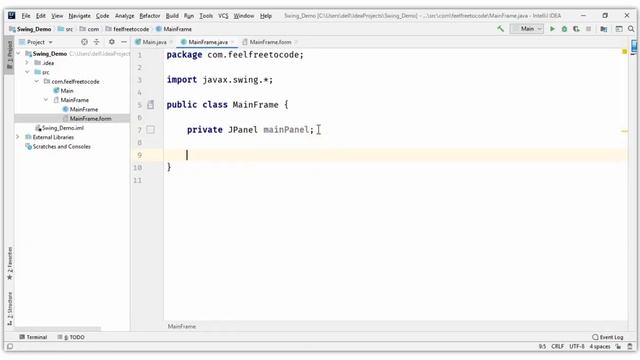
Task: Open the VCS menu
Action: (x=223, y=16)
